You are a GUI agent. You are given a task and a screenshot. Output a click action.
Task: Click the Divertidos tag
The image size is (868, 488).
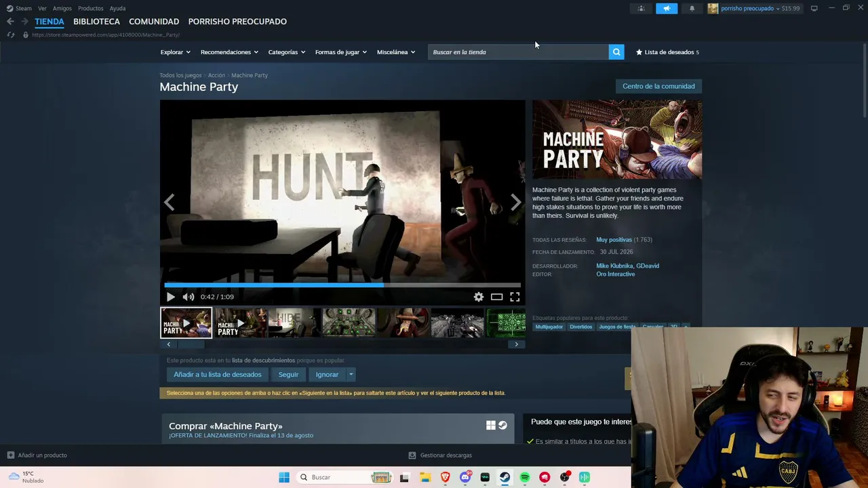click(581, 327)
